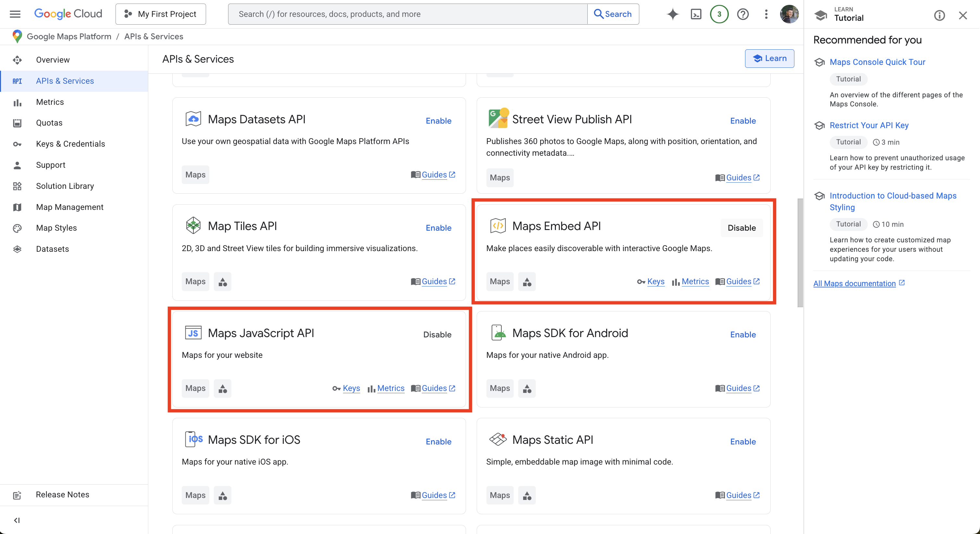Open the Gemini AI sparkle icon
Viewport: 980px width, 534px height.
coord(673,14)
